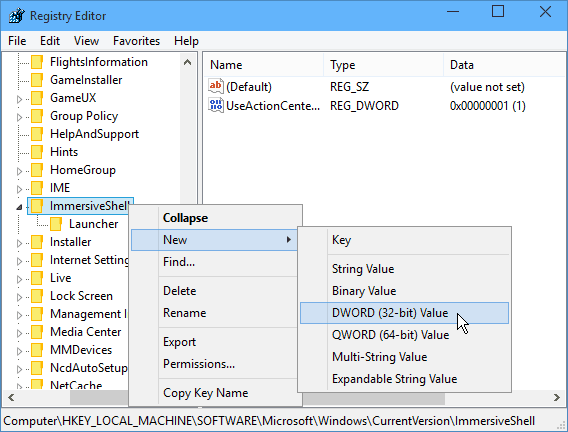Click the Data column header
This screenshot has width=568, height=432.
pos(505,65)
